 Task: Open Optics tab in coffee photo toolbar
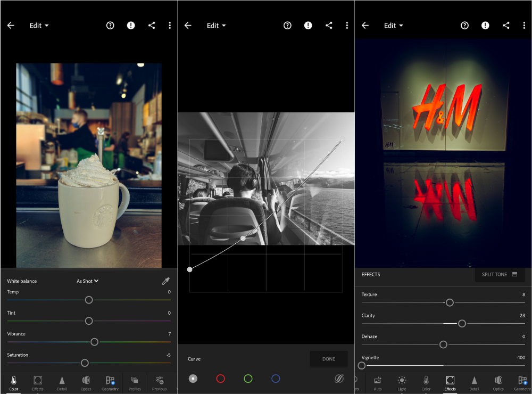pyautogui.click(x=86, y=383)
